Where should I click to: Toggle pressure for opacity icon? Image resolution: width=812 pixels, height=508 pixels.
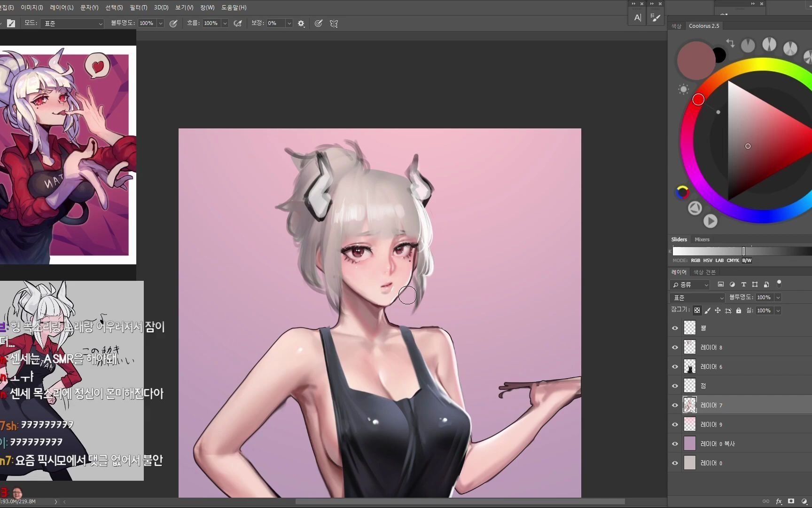coord(173,23)
